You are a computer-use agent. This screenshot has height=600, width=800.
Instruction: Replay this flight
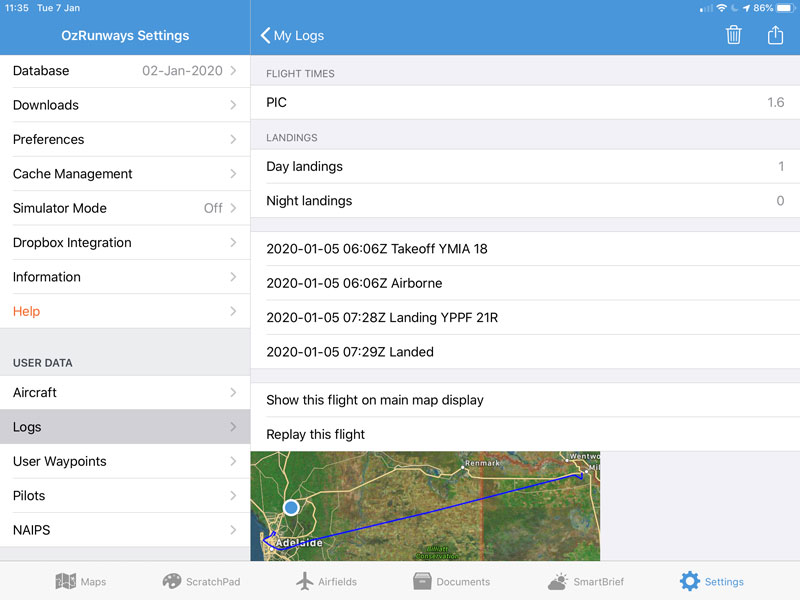coord(525,434)
